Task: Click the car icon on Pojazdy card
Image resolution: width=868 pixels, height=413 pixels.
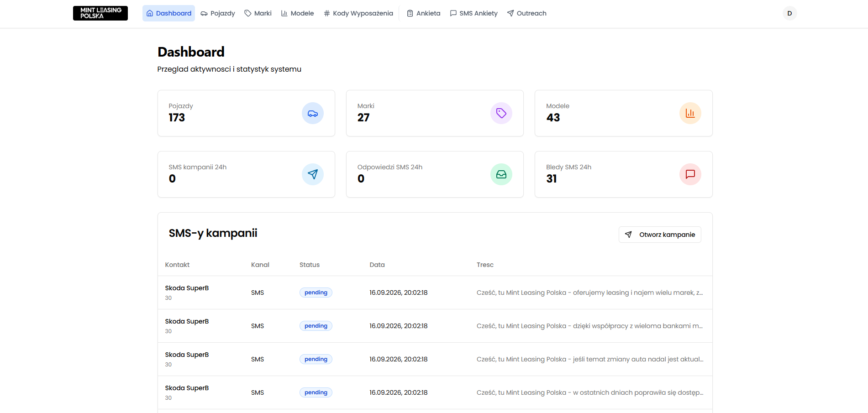Action: 313,113
